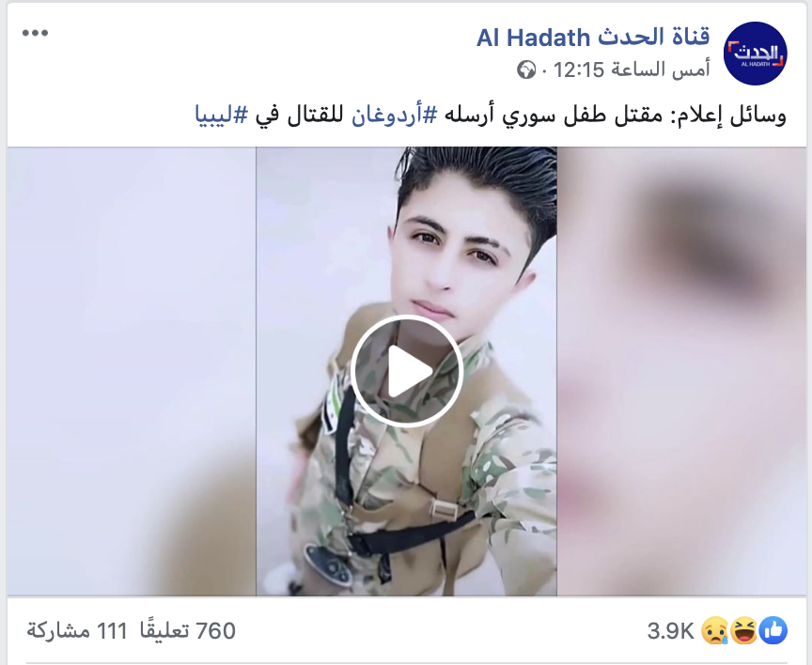
Task: Click the Sad crying reaction icon
Action: coord(715,630)
